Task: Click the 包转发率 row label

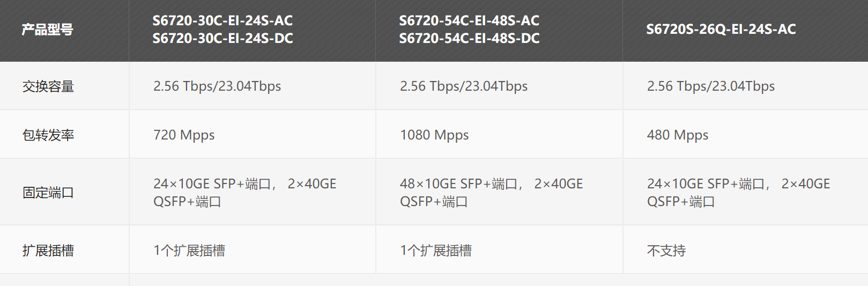Action: click(x=48, y=135)
